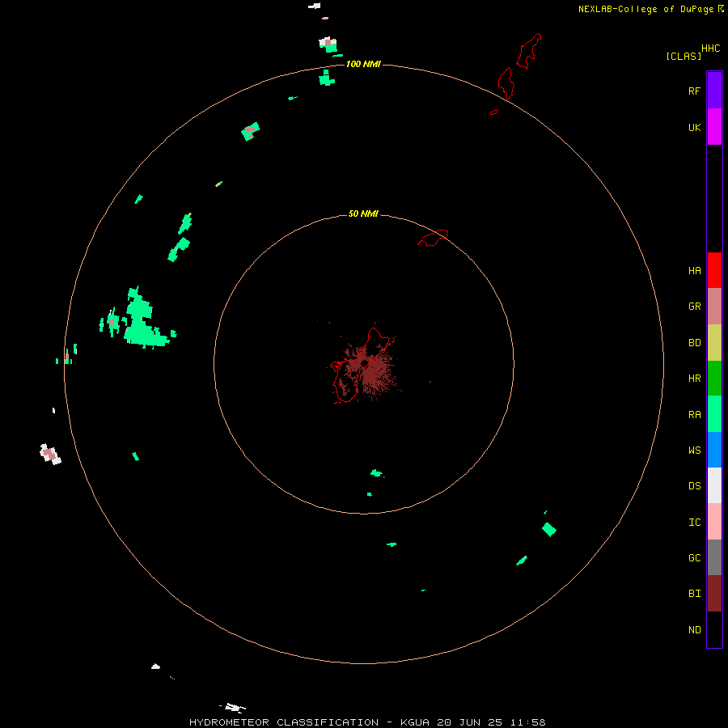
Task: Click the [CLAS] legend header
Action: click(x=684, y=56)
